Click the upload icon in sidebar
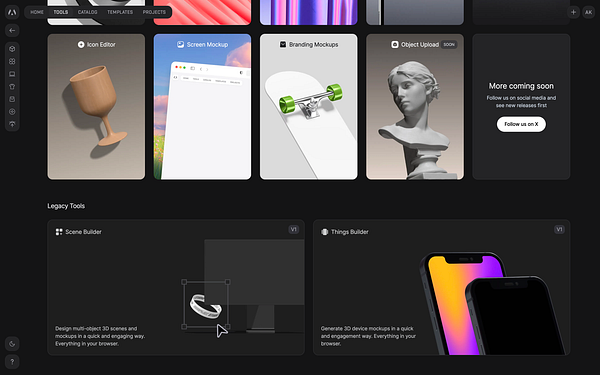This screenshot has height=375, width=600. [12, 124]
